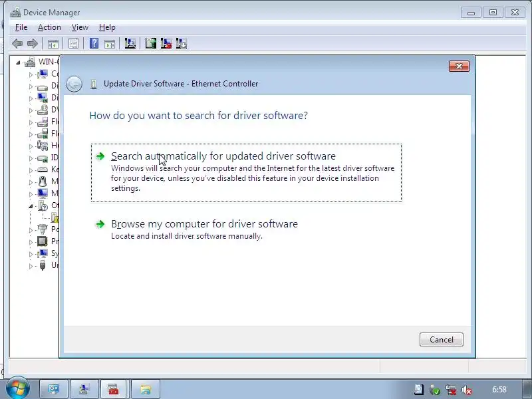Screen dimensions: 532x399
Task: Click the Uninstall device toolbar icon with red X
Action: (x=166, y=43)
